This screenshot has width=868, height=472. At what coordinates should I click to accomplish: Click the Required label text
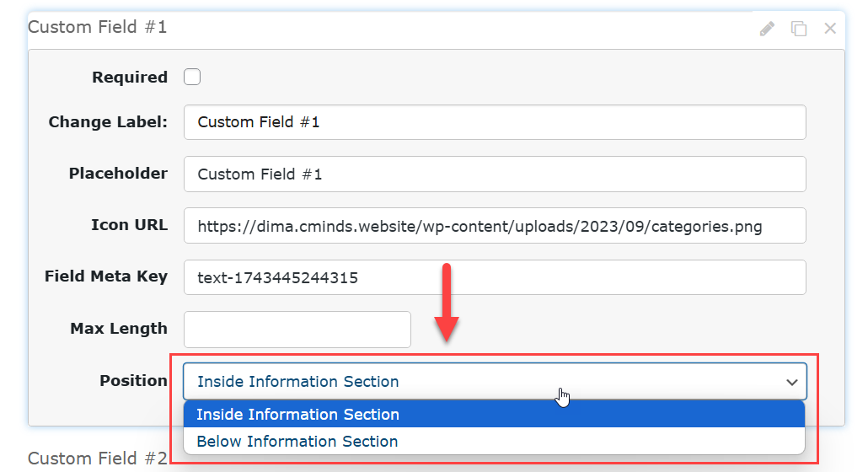point(130,78)
